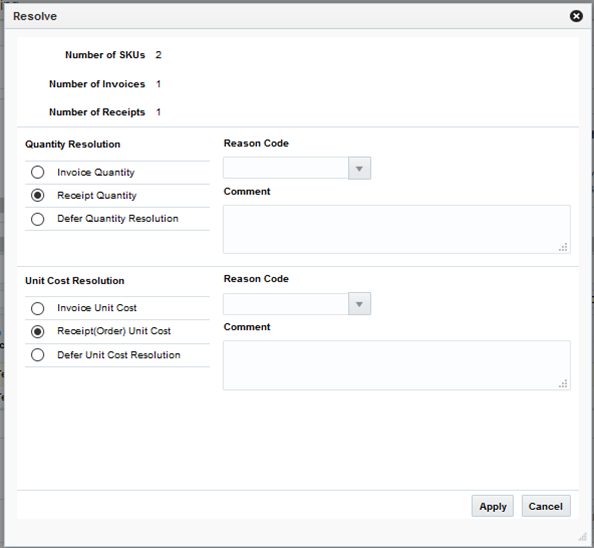This screenshot has height=548, width=594.
Task: Click the Receipt Quantity label text
Action: point(97,195)
